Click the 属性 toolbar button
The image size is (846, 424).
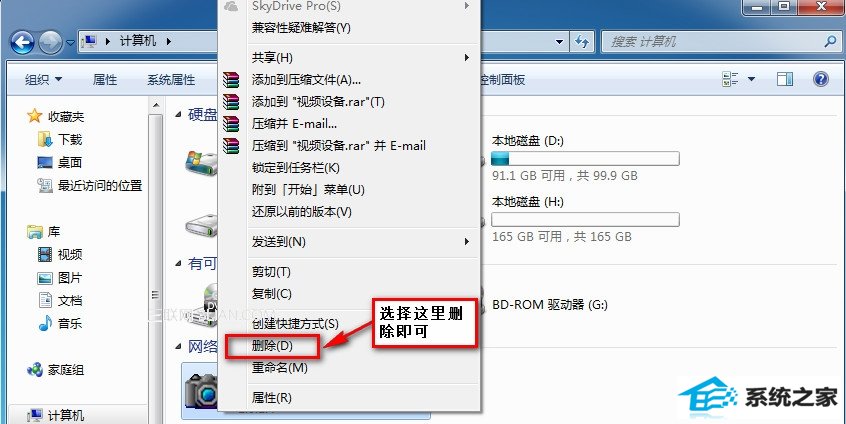(x=105, y=80)
